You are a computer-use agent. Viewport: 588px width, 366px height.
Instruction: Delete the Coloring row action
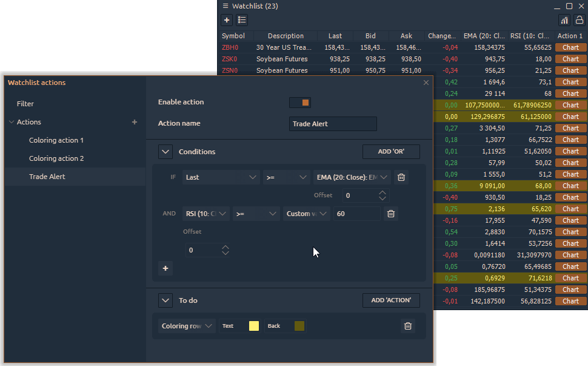[408, 326]
